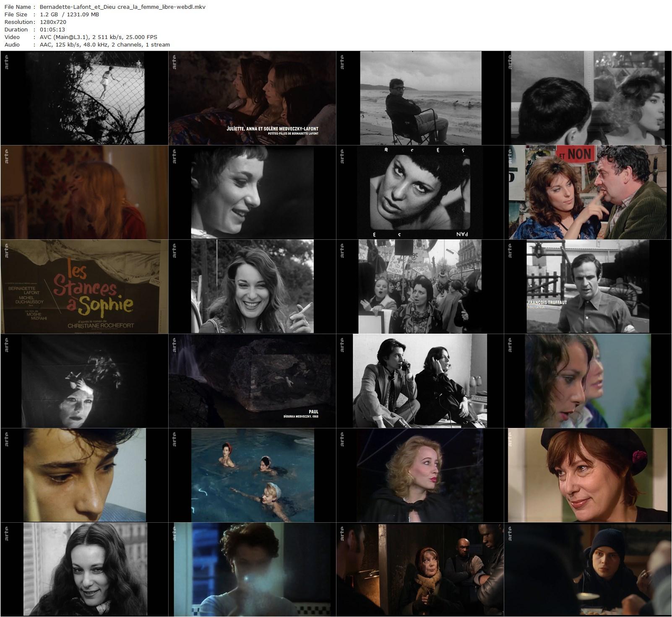Click arte logo on the chain-link fence thumbnail
The width and height of the screenshot is (672, 617).
(7, 62)
